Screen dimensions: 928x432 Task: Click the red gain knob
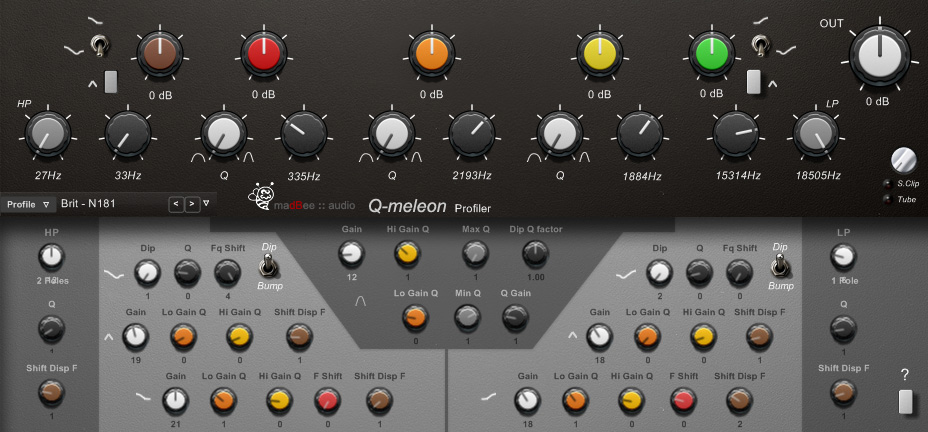point(263,54)
